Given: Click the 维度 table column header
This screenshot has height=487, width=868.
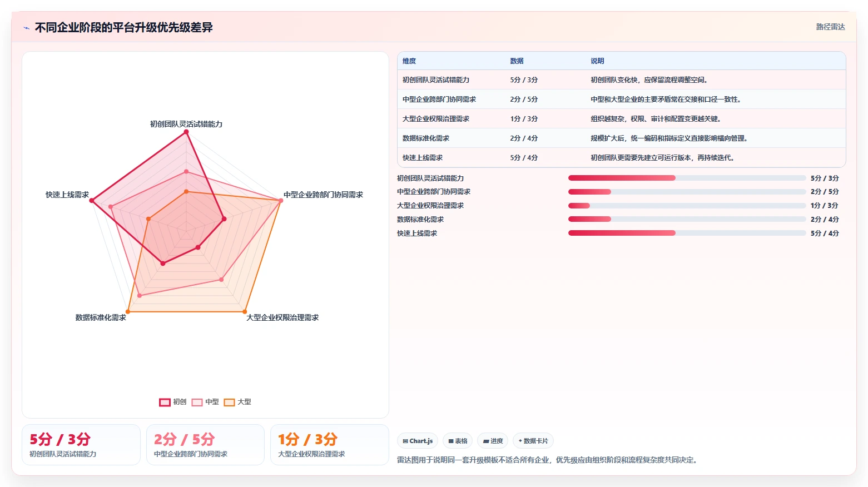Looking at the screenshot, I should pyautogui.click(x=409, y=61).
